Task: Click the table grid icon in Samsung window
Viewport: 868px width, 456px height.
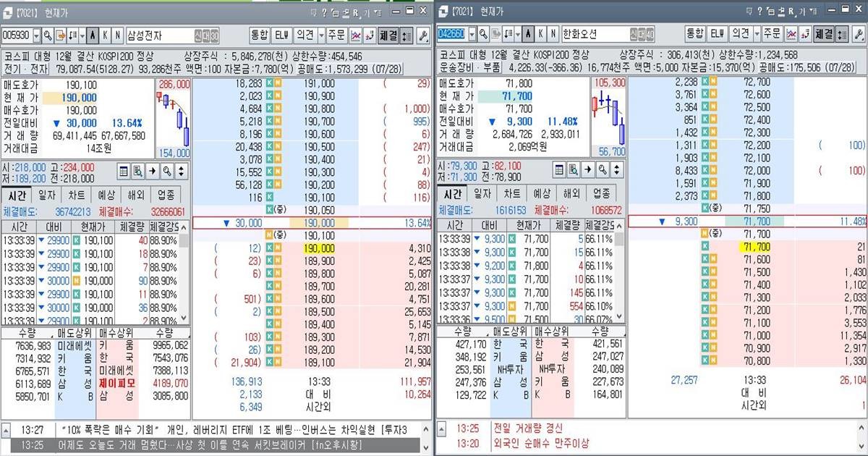Action: 124,171
